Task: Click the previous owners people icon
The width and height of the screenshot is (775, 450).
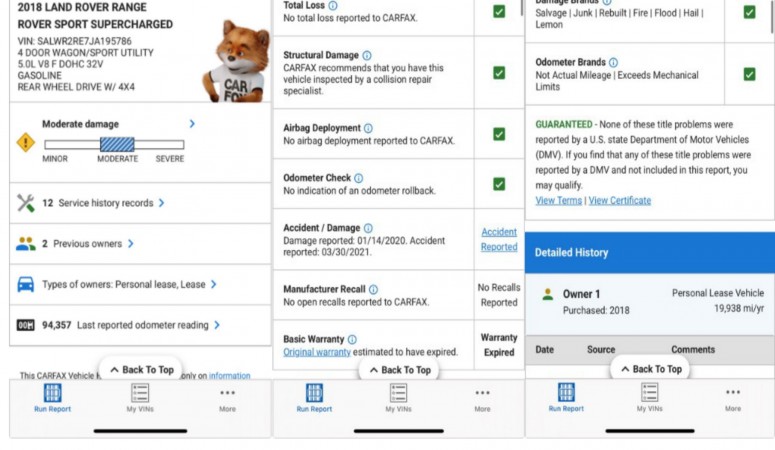Action: pyautogui.click(x=26, y=243)
